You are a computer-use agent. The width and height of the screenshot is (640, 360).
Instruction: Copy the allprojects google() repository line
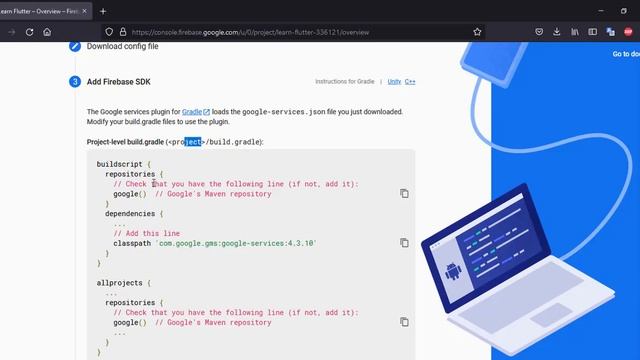tap(404, 322)
